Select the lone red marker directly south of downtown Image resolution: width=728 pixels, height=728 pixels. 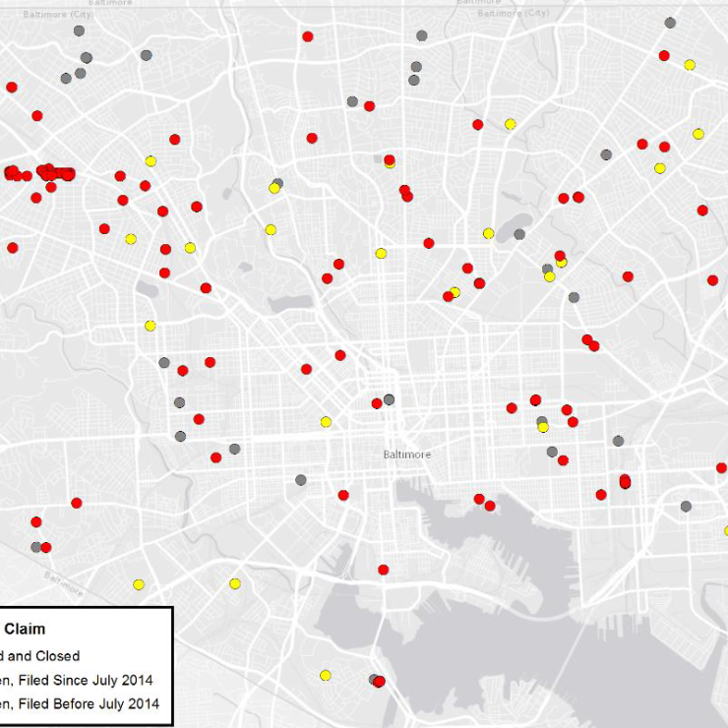click(x=383, y=569)
